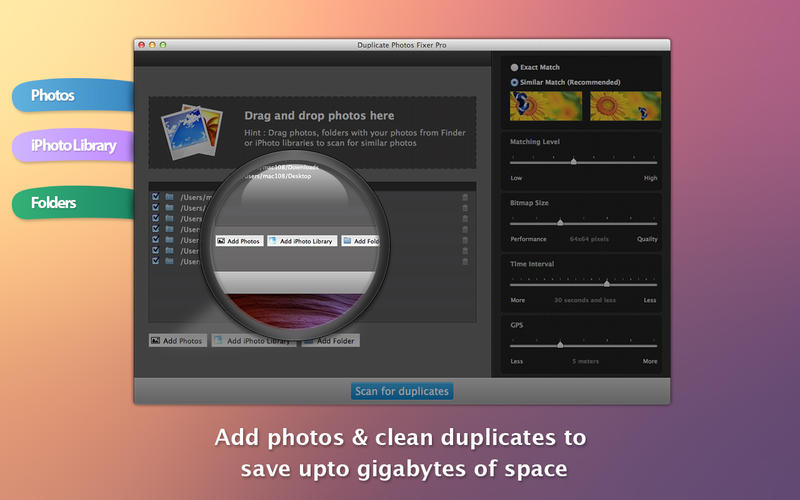Screen dimensions: 800x500
Task: Click trash icon of the sixth folder row
Action: [465, 251]
